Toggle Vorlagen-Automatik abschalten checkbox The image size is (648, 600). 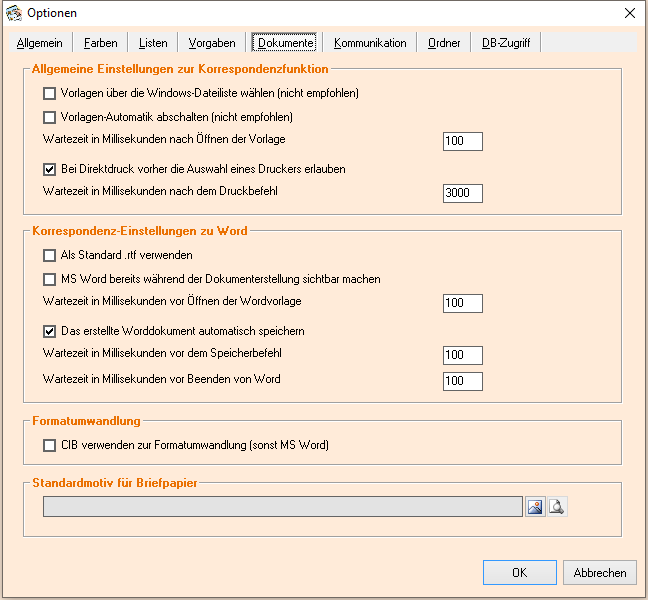50,117
